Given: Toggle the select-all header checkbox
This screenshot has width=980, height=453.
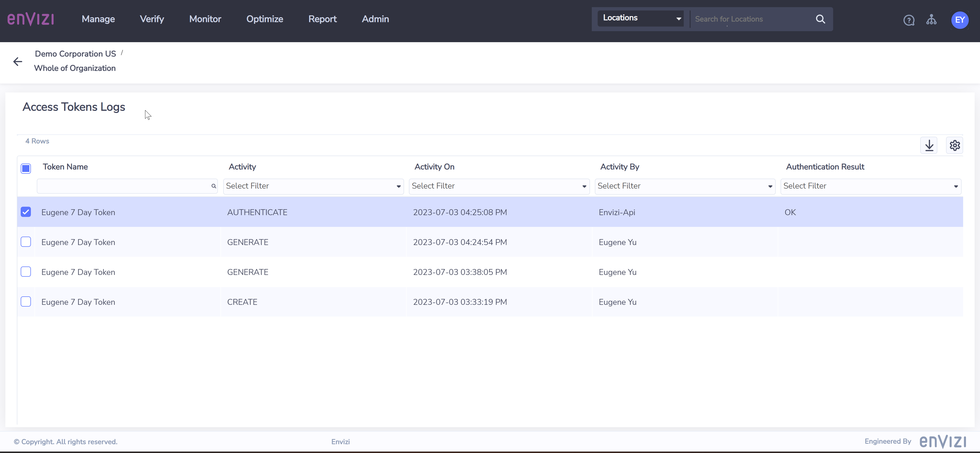Looking at the screenshot, I should tap(26, 168).
